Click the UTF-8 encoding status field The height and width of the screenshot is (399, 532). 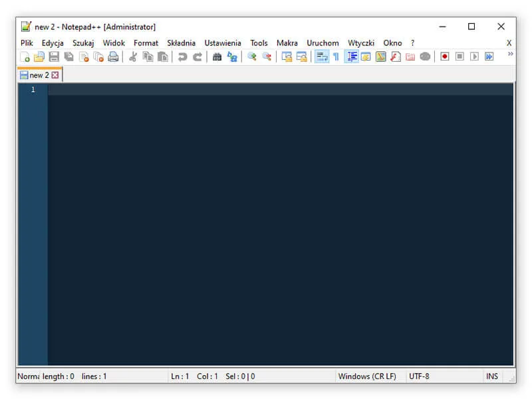(419, 376)
